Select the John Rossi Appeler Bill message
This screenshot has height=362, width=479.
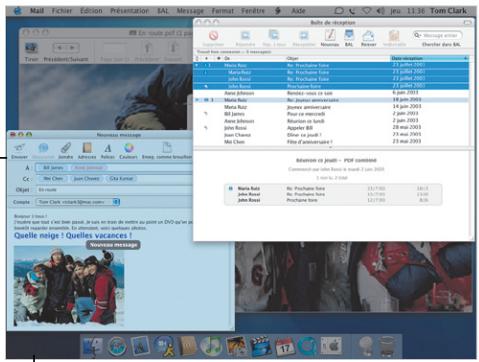(332, 128)
